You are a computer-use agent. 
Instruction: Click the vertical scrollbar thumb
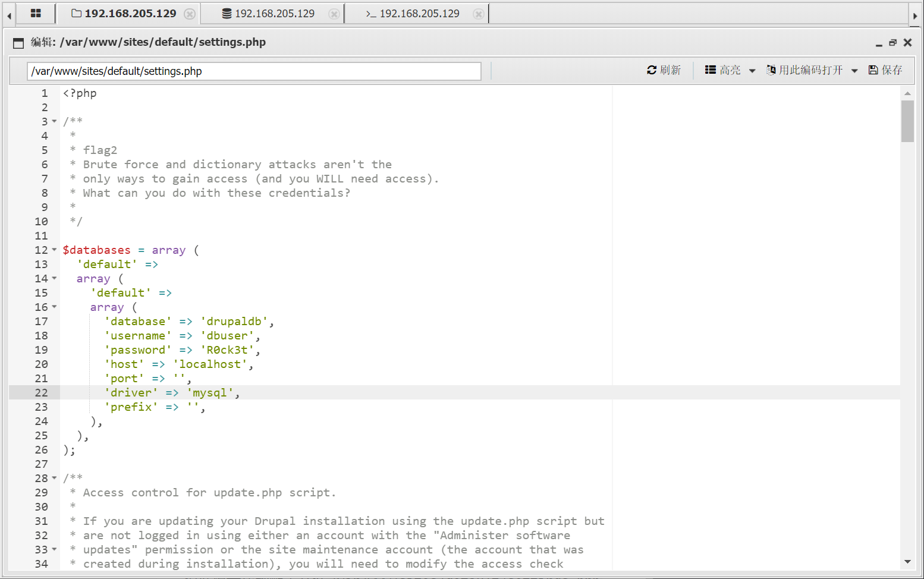coord(907,121)
